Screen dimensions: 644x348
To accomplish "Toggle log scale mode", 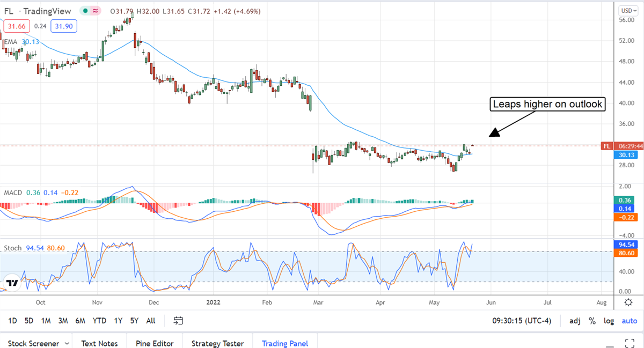I will point(609,321).
